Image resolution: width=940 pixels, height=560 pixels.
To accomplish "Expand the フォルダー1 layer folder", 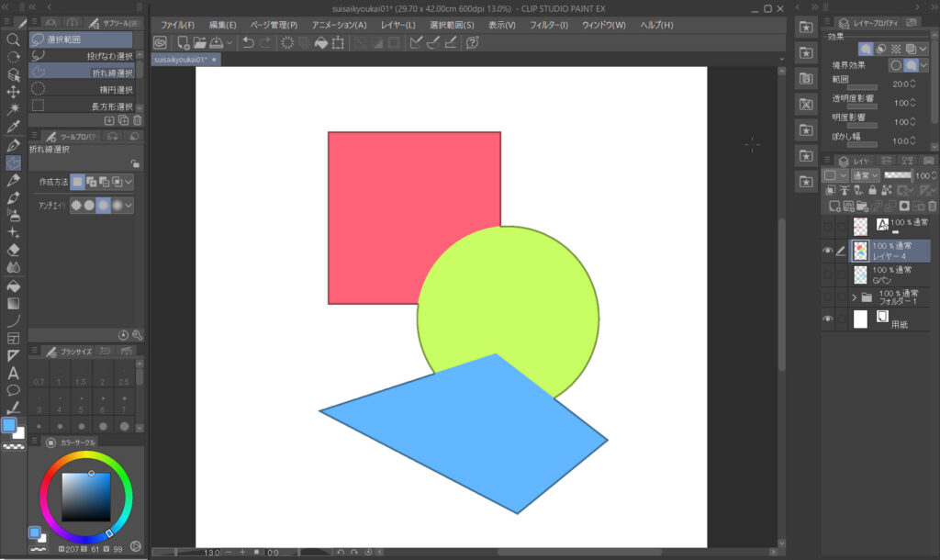I will (x=855, y=297).
